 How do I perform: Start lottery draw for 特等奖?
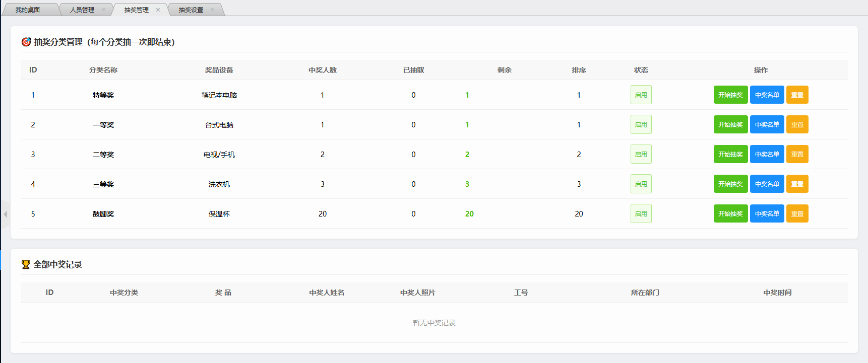(730, 95)
